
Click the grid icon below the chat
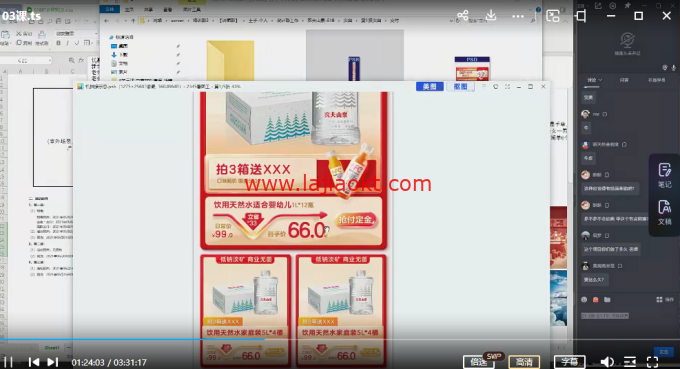point(659,300)
